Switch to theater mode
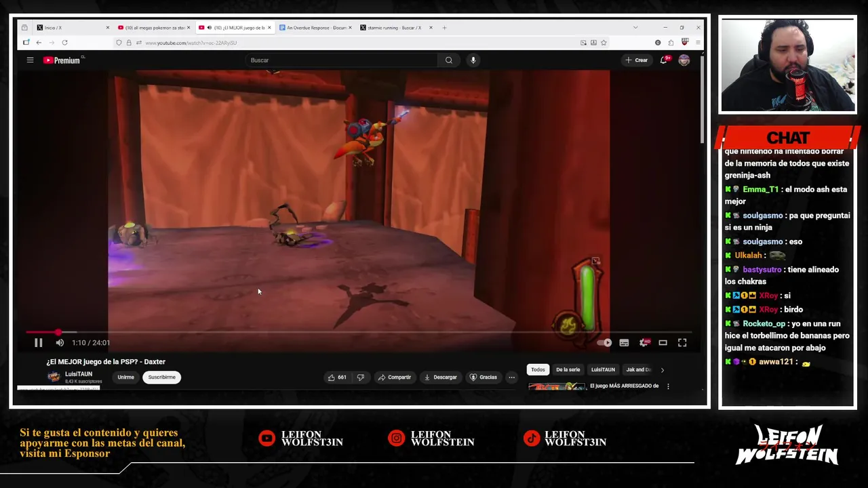Screen dimensions: 868x488 click(663, 343)
